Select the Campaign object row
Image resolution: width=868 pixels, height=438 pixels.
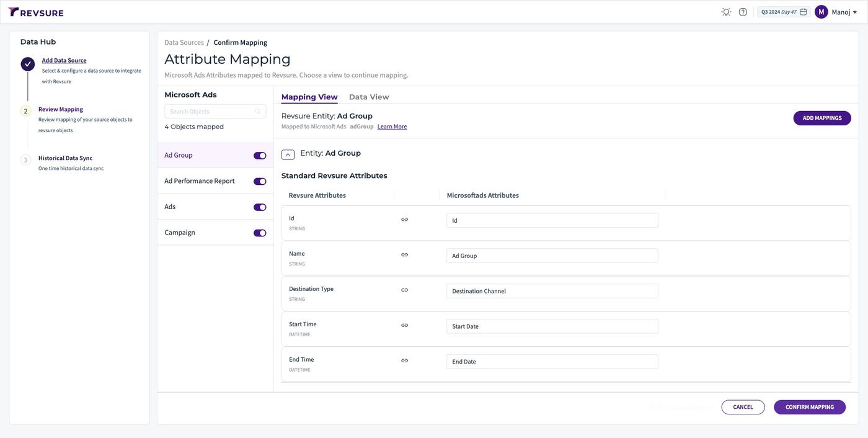pyautogui.click(x=215, y=233)
